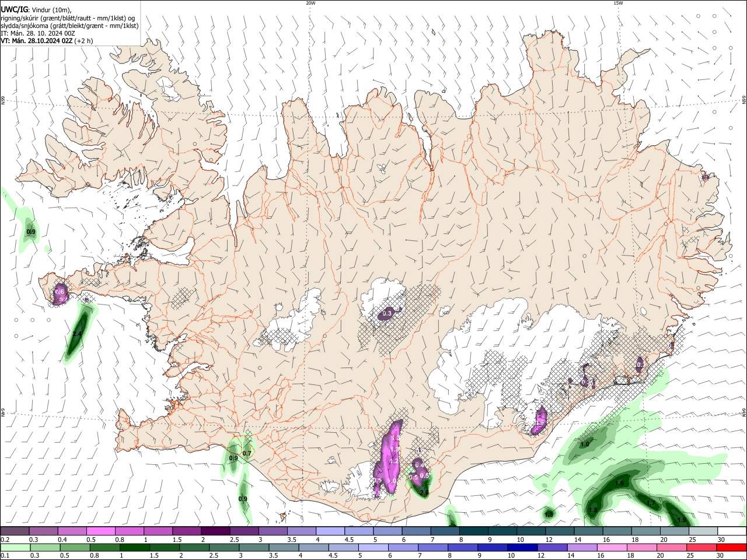Click the '0.8' label in the snow legend

[x=120, y=540]
